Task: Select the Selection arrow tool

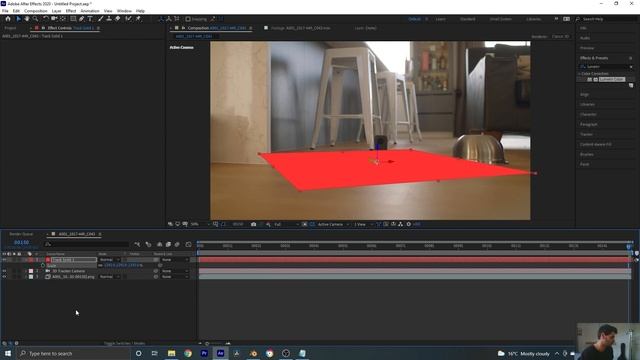Action: point(18,19)
